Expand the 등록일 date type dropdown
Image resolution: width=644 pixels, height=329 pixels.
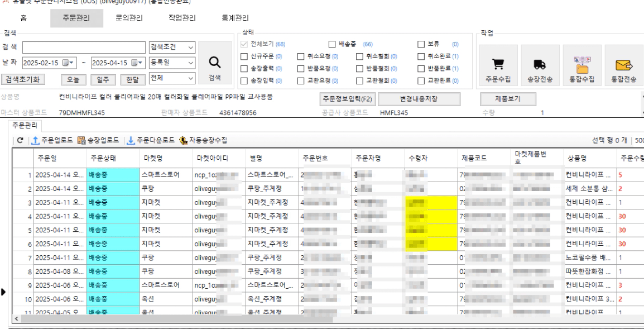(x=191, y=63)
